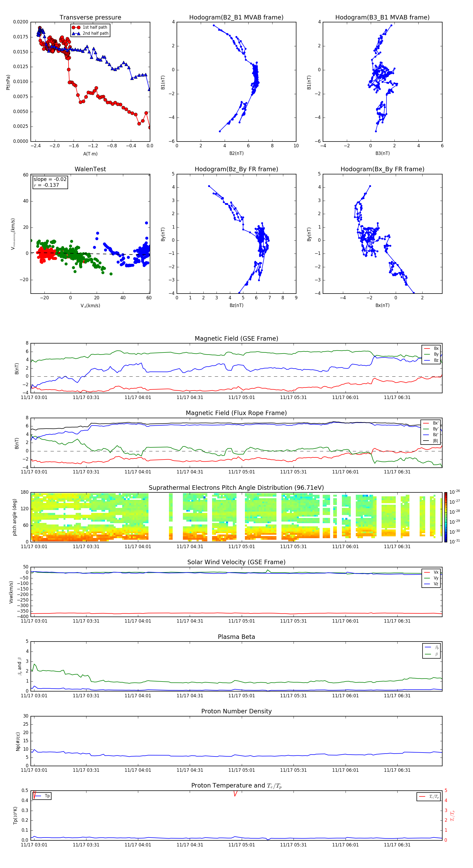
Task: Click the 'Proton Temperature and Te/Tp' title
Action: [x=236, y=786]
